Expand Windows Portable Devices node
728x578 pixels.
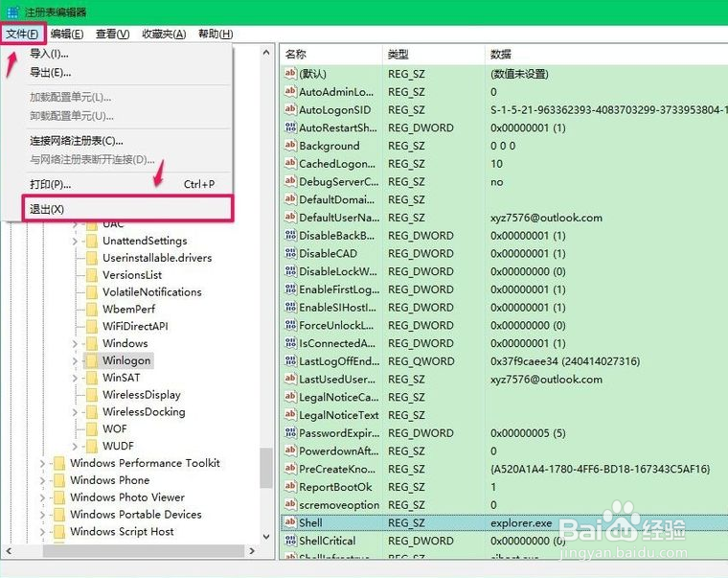tap(42, 515)
